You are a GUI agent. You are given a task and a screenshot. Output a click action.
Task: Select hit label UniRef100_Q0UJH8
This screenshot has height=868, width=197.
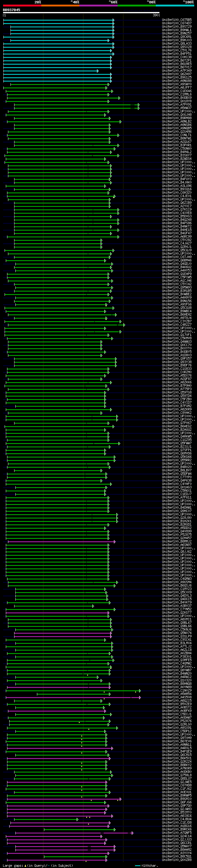[177, 115]
